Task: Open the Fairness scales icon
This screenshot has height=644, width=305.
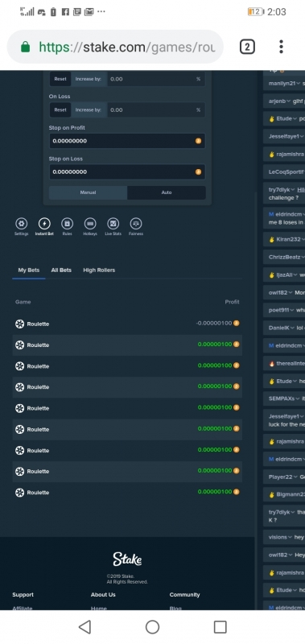Action: (136, 224)
